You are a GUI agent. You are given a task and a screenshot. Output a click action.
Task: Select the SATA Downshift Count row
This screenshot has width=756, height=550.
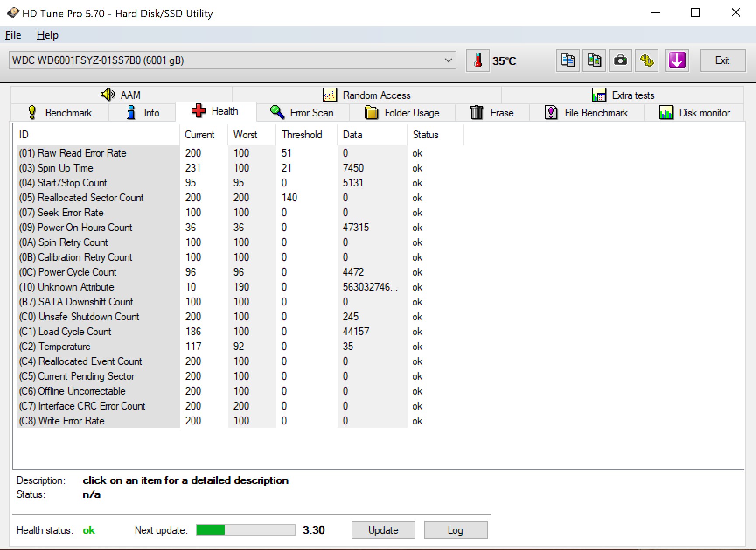pos(240,302)
